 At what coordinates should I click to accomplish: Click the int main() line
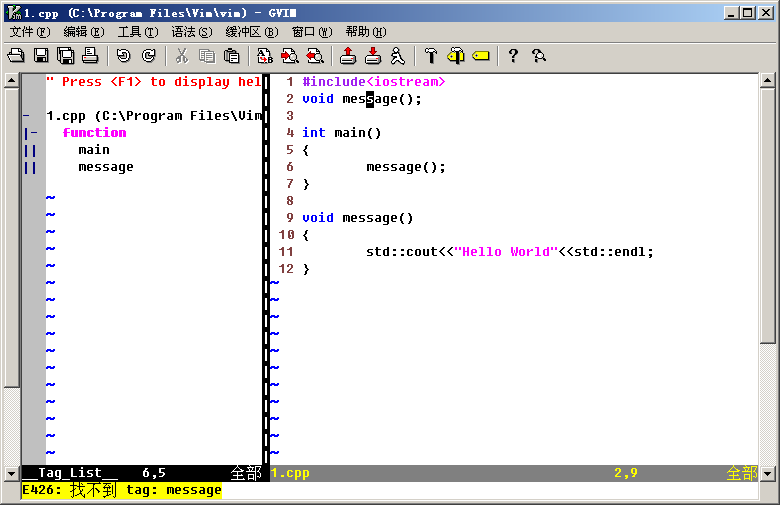[342, 133]
